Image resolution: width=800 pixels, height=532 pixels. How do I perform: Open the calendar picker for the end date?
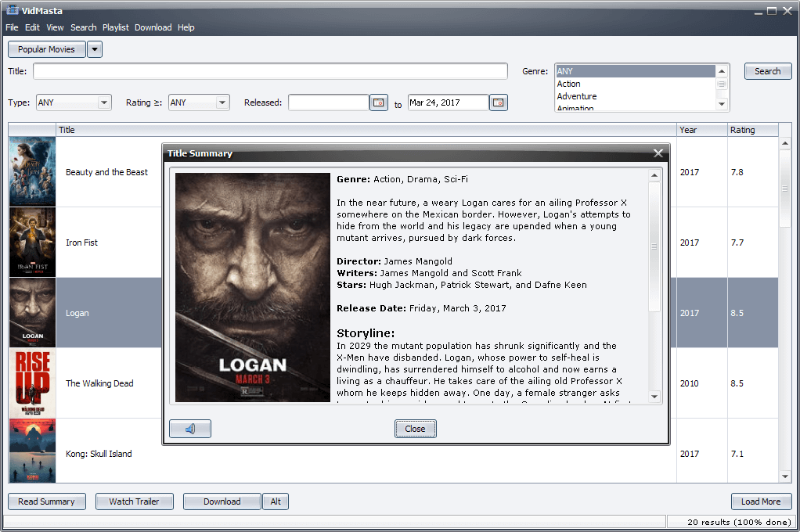point(498,102)
